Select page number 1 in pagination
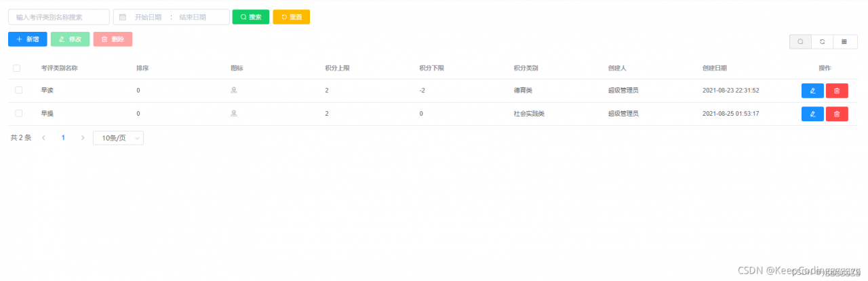The height and width of the screenshot is (281, 868). tap(63, 137)
